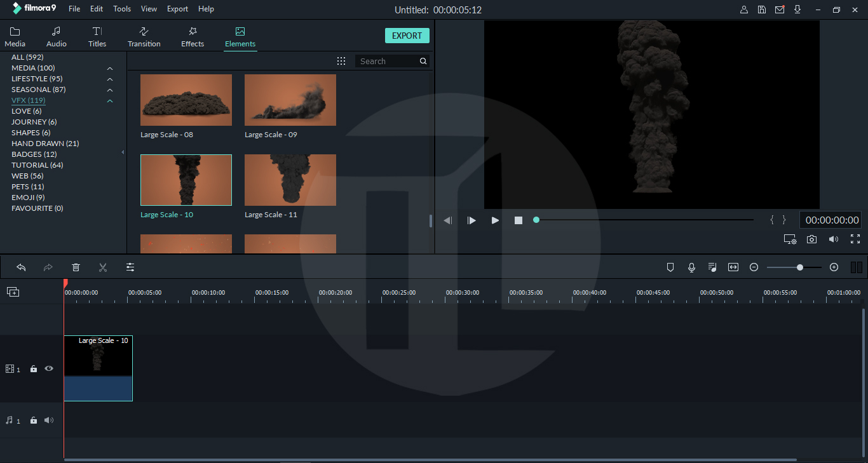
Task: Click the timeline zoom slider handle
Action: click(x=800, y=267)
